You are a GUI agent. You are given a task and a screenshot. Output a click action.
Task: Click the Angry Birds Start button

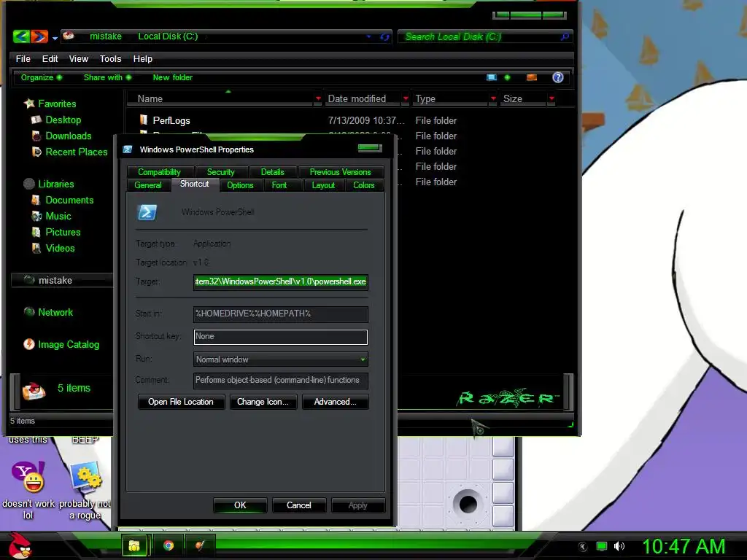tap(20, 545)
